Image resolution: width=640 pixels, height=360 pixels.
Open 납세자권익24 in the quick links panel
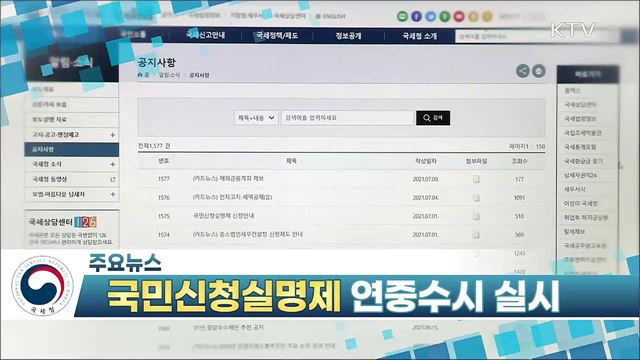(580, 176)
